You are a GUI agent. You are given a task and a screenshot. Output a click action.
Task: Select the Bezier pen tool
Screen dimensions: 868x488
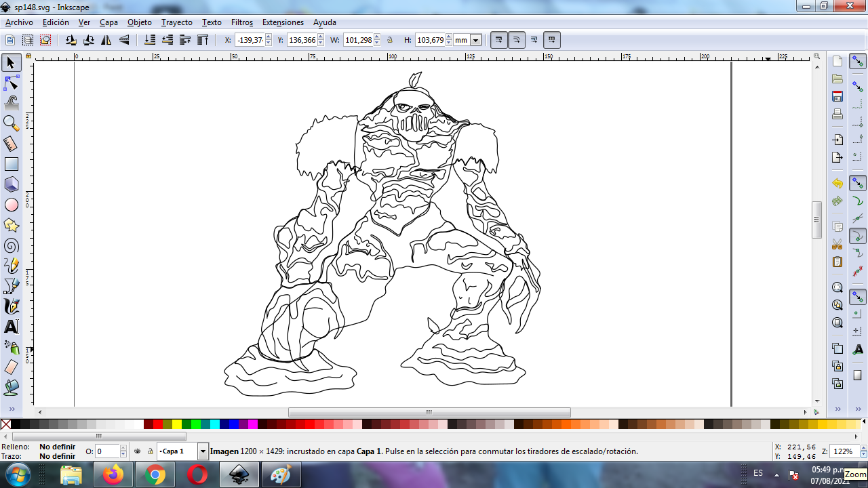coord(11,286)
